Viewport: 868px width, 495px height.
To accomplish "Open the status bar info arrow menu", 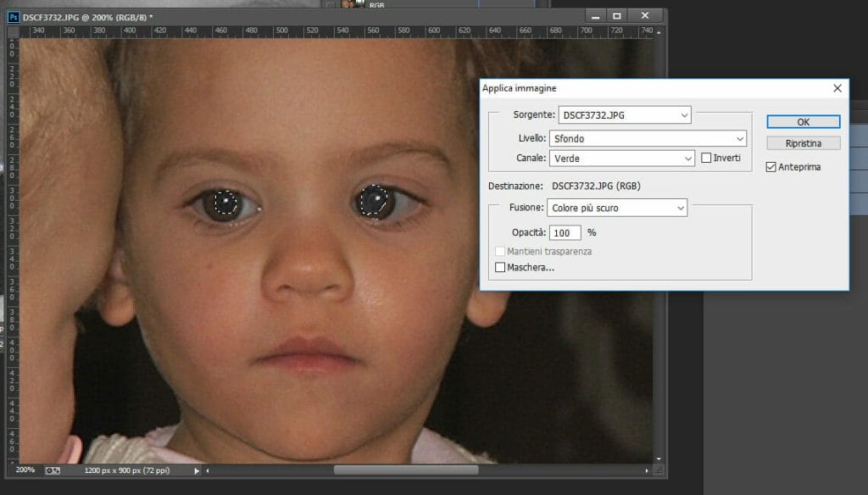I will [197, 470].
